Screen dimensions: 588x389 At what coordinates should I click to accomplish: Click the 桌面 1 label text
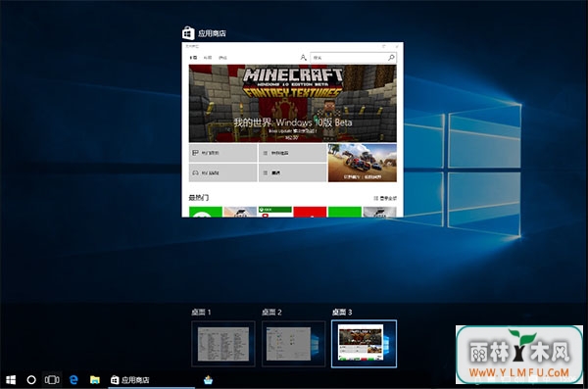201,313
